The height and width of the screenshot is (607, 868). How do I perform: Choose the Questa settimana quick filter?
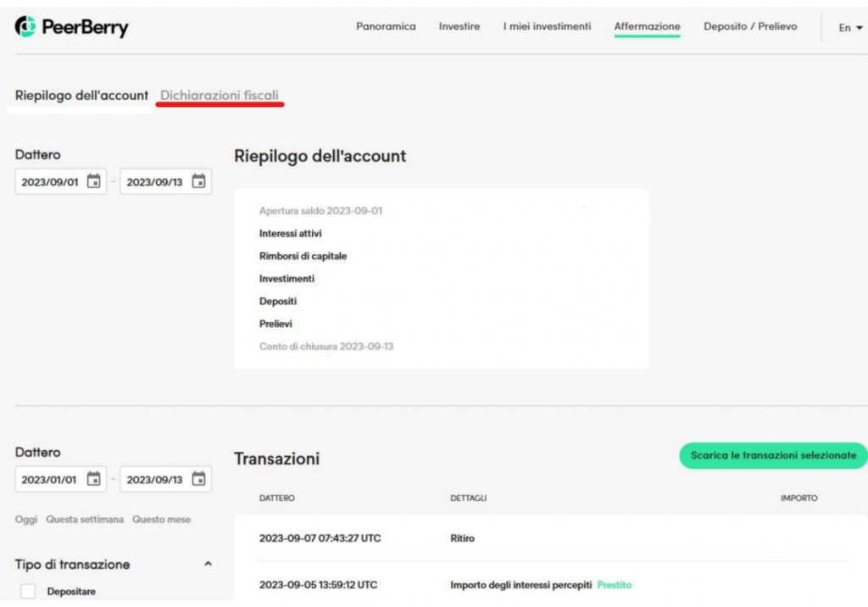point(85,519)
